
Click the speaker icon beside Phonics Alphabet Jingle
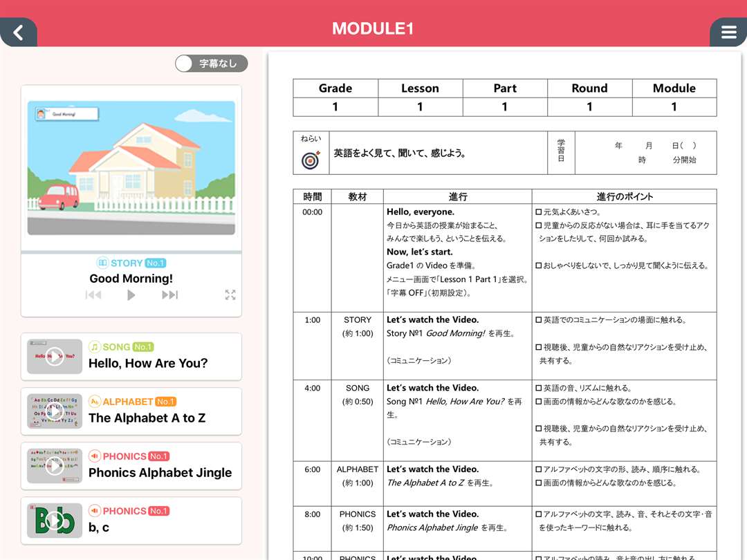[x=95, y=456]
